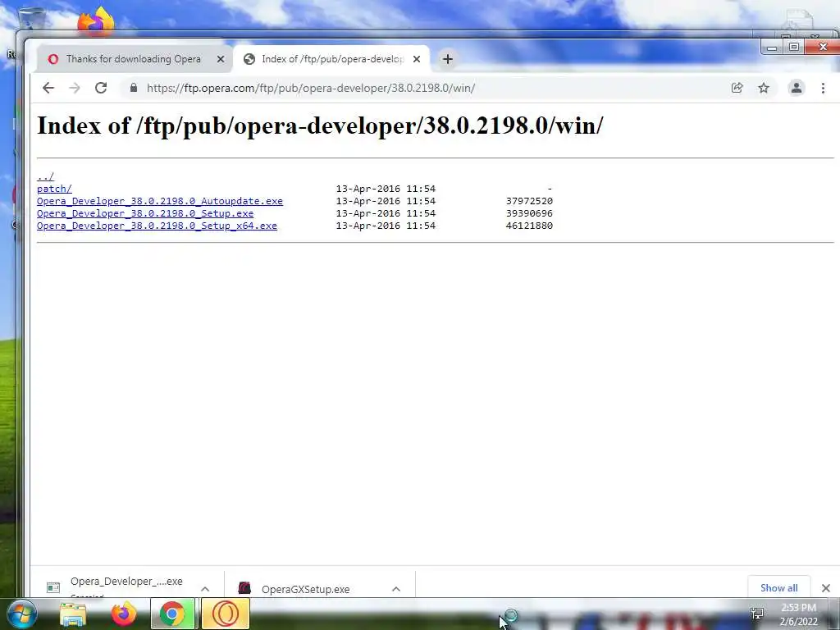The width and height of the screenshot is (840, 630).
Task: Expand options for Opera_Developer download
Action: (x=205, y=589)
